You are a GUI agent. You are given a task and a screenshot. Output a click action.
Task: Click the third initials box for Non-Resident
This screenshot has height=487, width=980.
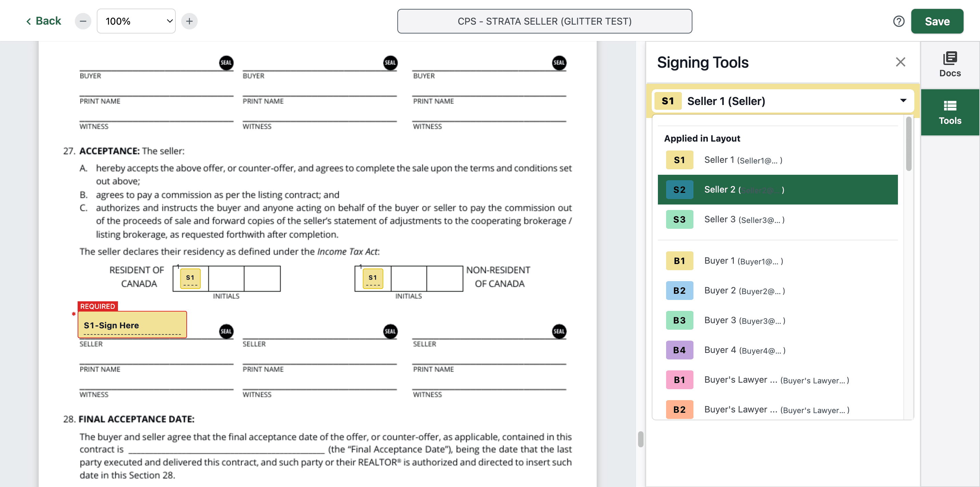(445, 279)
